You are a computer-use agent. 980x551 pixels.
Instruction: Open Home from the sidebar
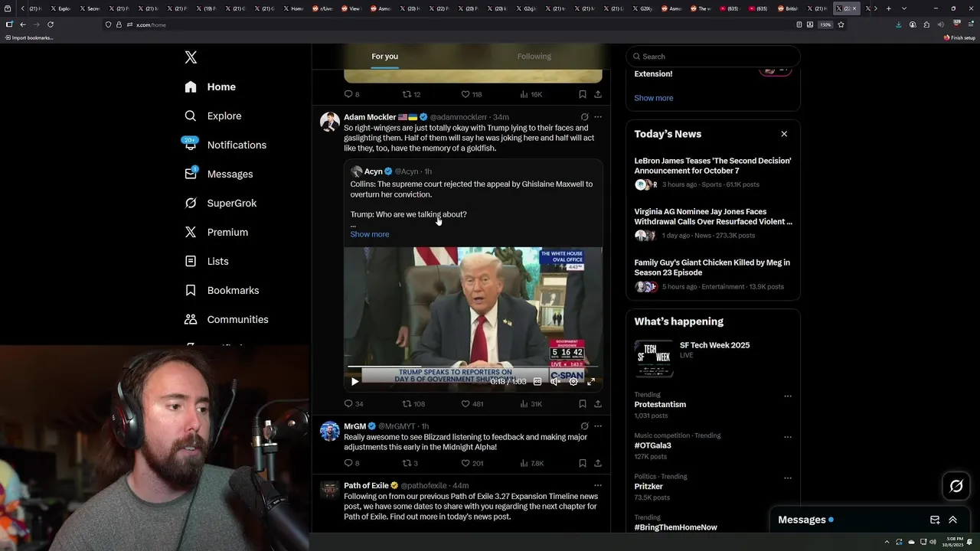[x=211, y=87]
